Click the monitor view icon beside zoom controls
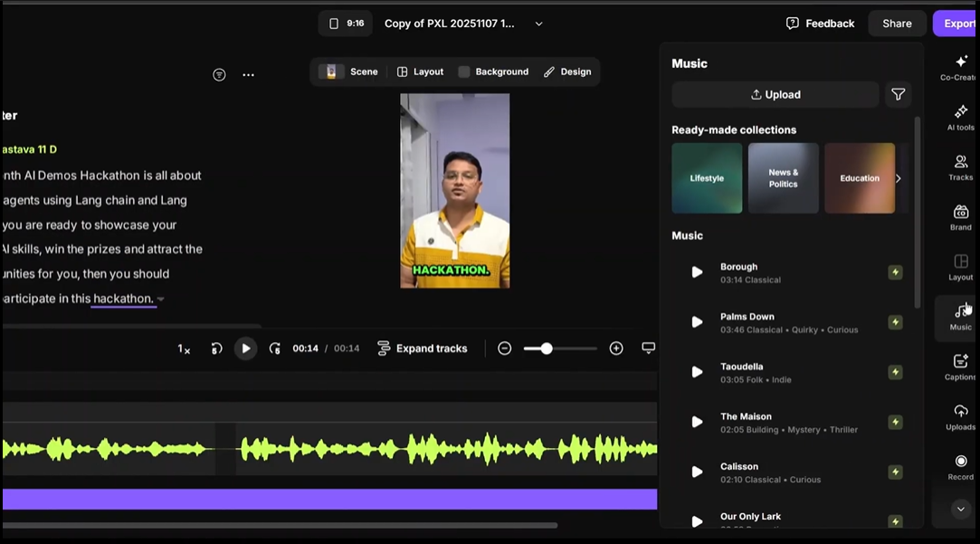This screenshot has height=544, width=980. (x=648, y=348)
